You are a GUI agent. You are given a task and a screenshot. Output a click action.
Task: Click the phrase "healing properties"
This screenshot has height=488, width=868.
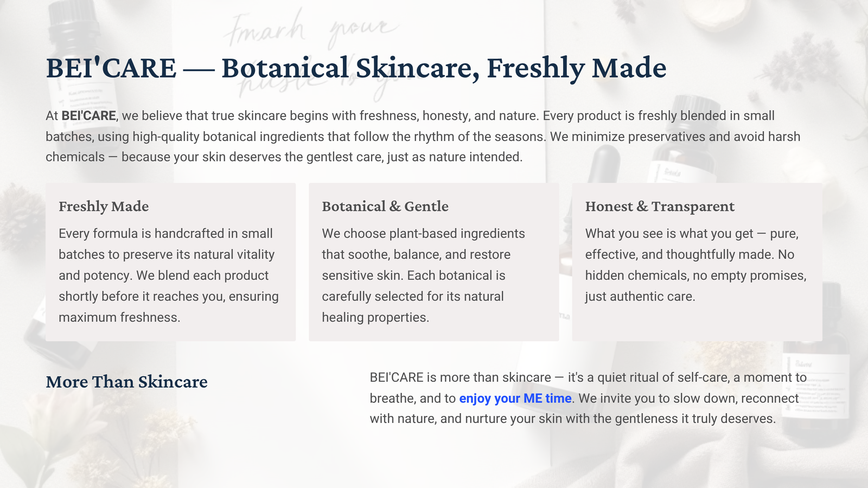click(x=375, y=318)
